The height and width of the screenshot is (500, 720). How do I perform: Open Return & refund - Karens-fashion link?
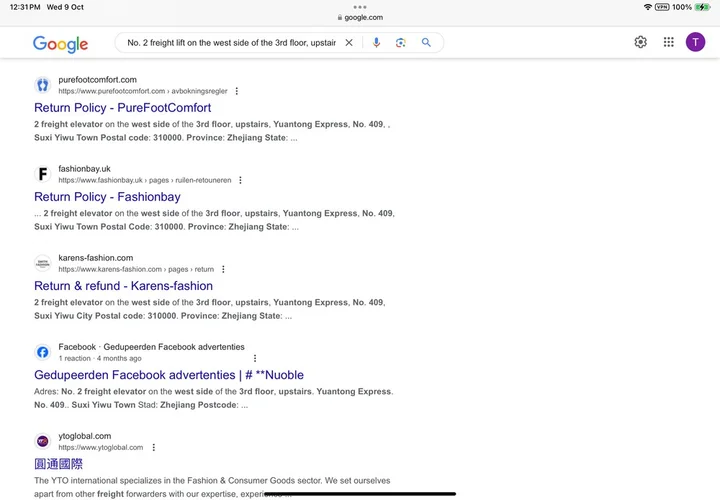pyautogui.click(x=124, y=286)
